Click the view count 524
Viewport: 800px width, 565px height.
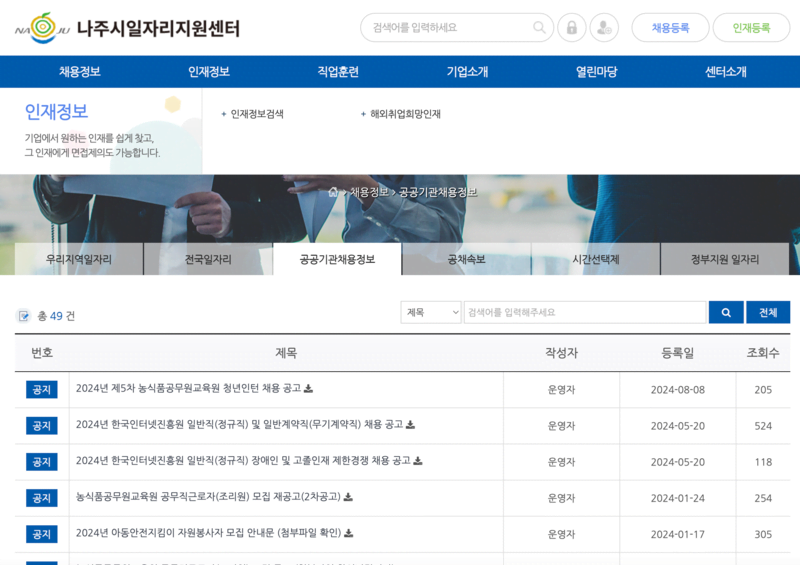pos(763,426)
